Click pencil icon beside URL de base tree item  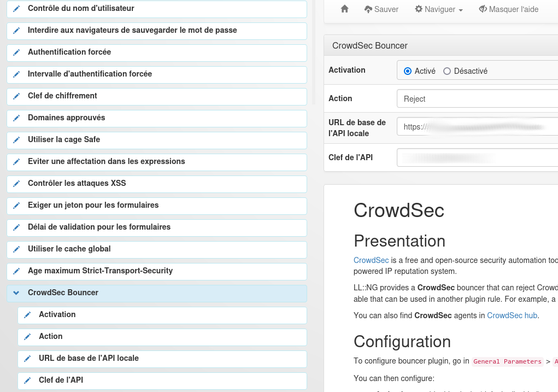point(27,359)
